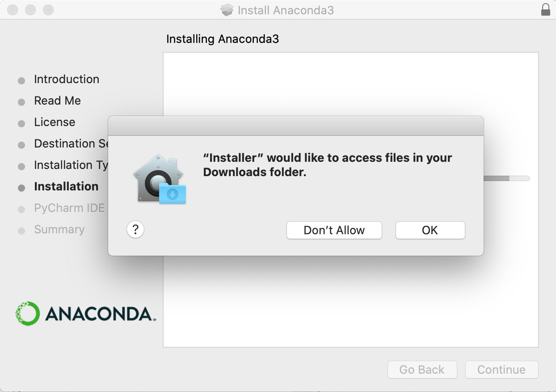Click the installation progress bar
Image resolution: width=556 pixels, height=392 pixels.
[x=507, y=178]
